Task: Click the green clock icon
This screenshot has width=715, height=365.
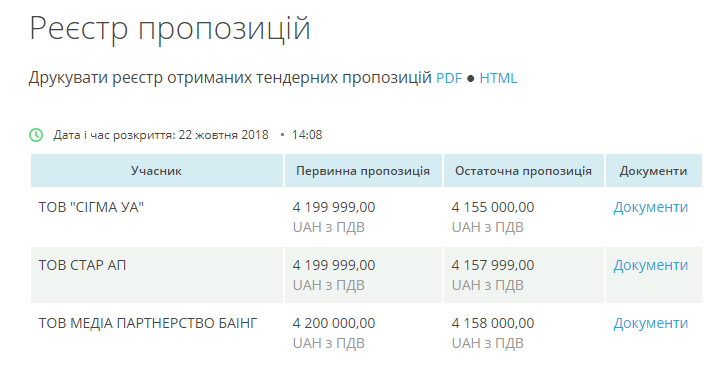Action: click(x=36, y=135)
